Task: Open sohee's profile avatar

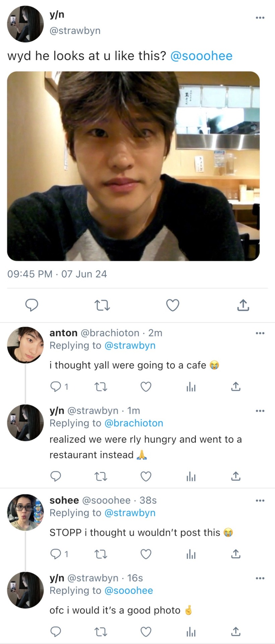Action: [x=25, y=512]
